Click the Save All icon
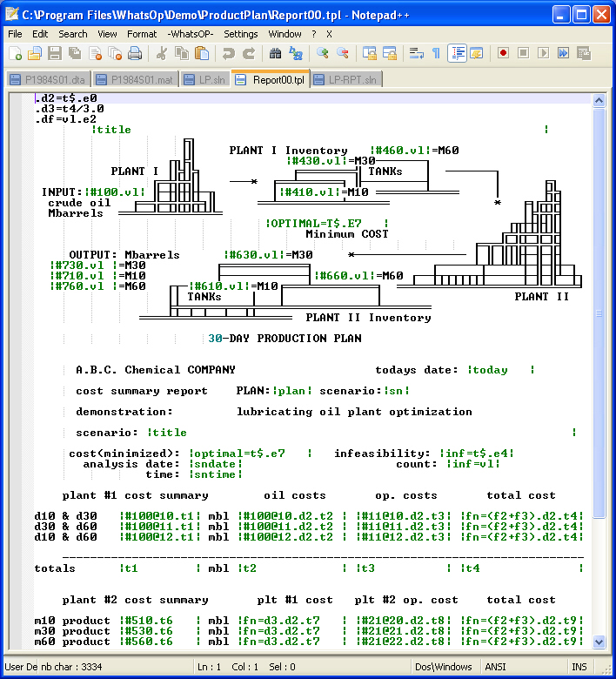 tap(75, 54)
